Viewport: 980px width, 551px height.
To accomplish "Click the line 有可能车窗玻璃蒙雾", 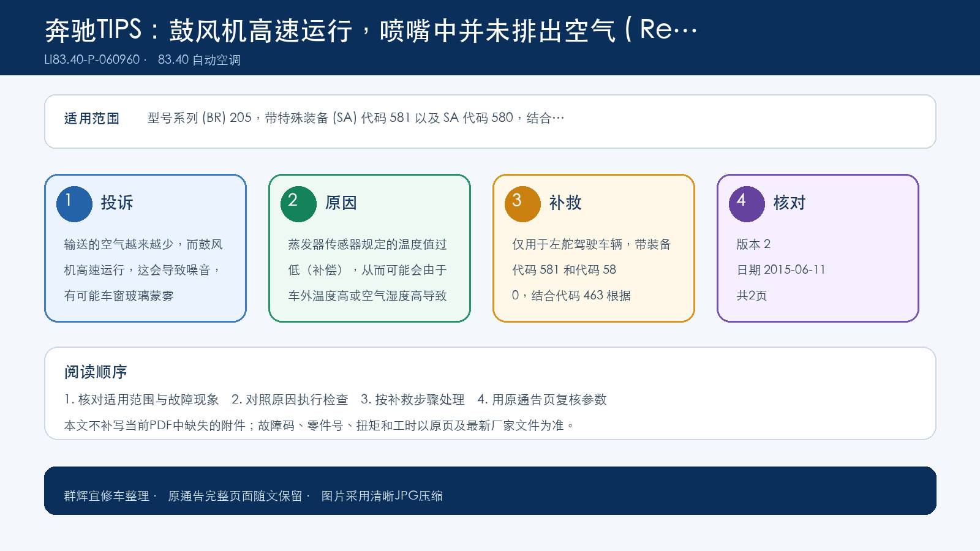I will tap(119, 296).
